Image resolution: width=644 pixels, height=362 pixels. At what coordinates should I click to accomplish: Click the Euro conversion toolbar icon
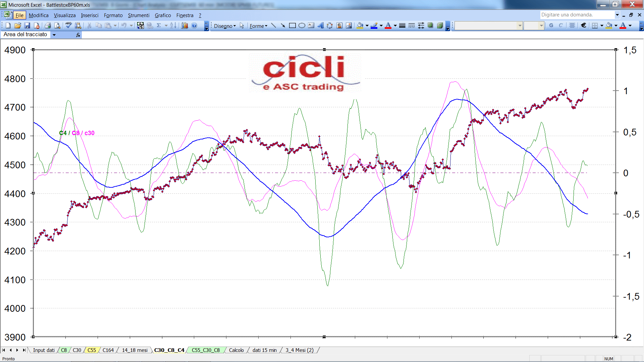pyautogui.click(x=141, y=25)
